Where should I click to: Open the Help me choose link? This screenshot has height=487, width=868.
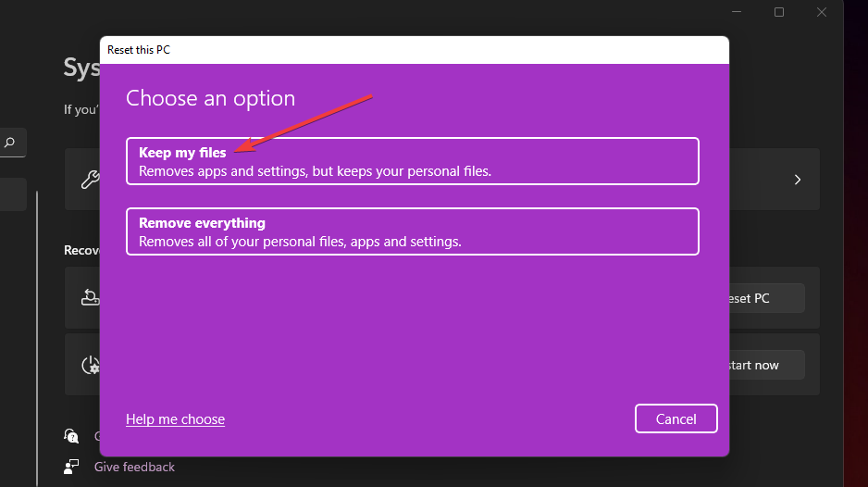click(175, 418)
